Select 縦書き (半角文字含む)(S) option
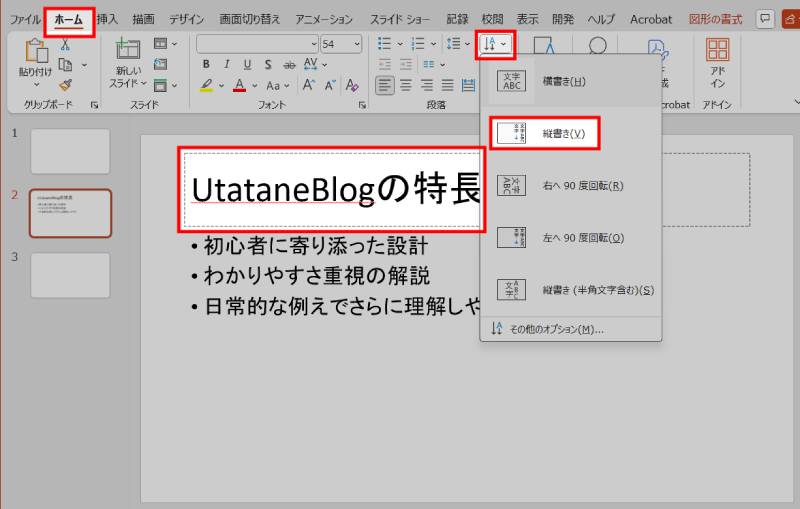The height and width of the screenshot is (509, 800). pyautogui.click(x=571, y=290)
